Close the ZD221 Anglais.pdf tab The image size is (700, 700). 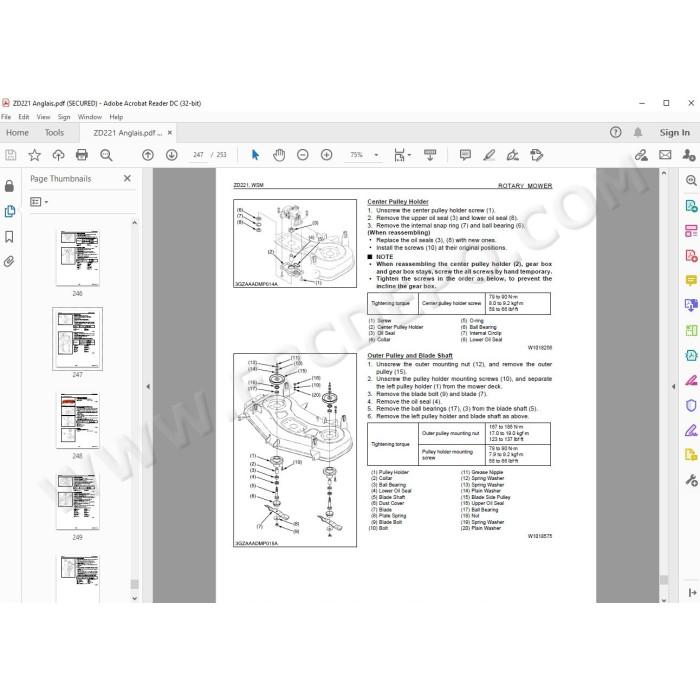point(170,133)
